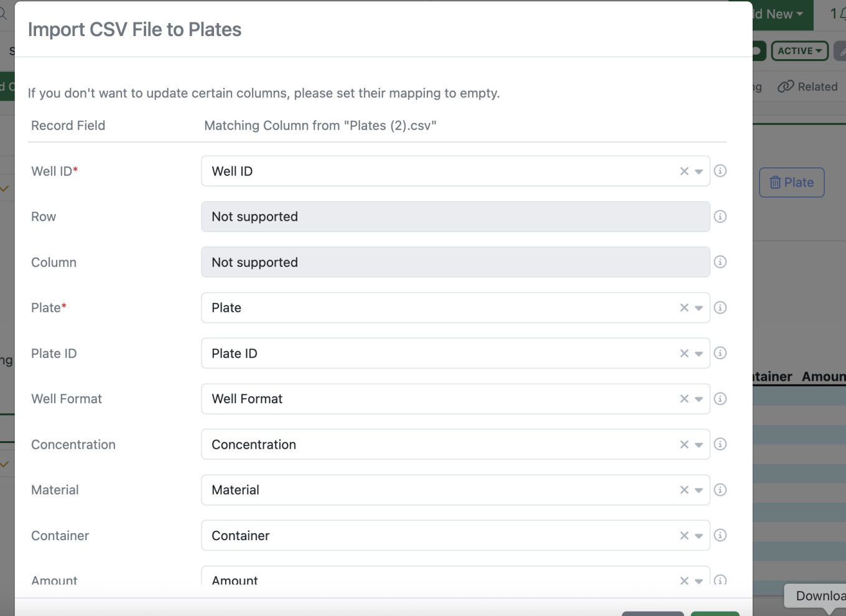The width and height of the screenshot is (846, 616).
Task: Clear the Well Format mapping selection
Action: pos(684,399)
